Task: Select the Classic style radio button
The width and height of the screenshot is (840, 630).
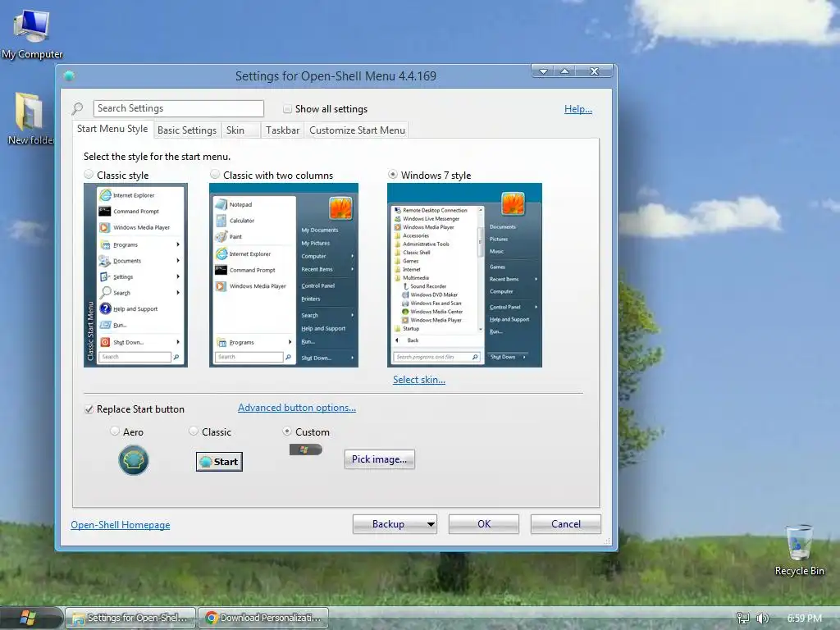Action: pyautogui.click(x=89, y=175)
